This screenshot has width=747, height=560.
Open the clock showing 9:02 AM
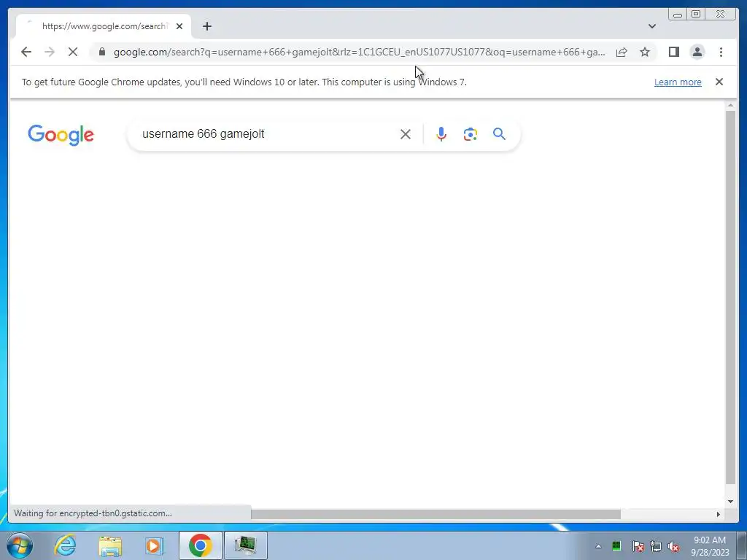pyautogui.click(x=710, y=545)
